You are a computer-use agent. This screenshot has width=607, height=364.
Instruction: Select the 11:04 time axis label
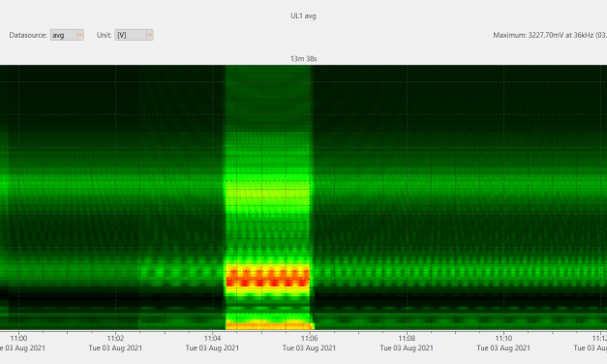[212, 339]
